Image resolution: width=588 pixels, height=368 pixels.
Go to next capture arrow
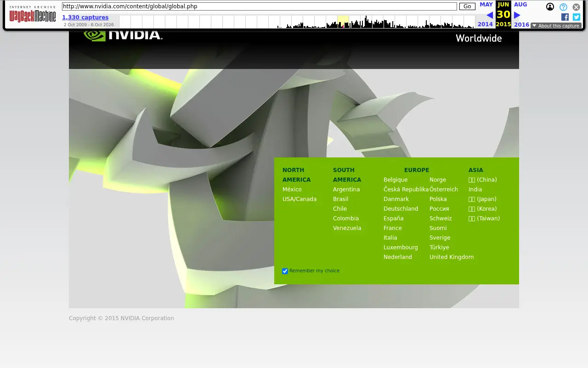pos(517,15)
